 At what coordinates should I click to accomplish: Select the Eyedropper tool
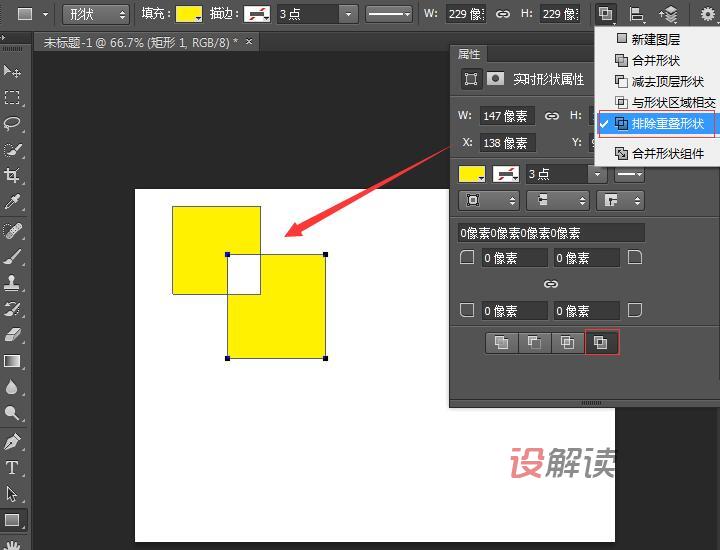[12, 202]
